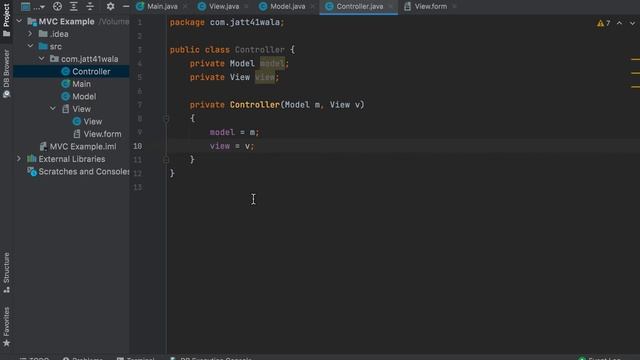Select View.form in project tree
The width and height of the screenshot is (640, 360).
pyautogui.click(x=102, y=134)
